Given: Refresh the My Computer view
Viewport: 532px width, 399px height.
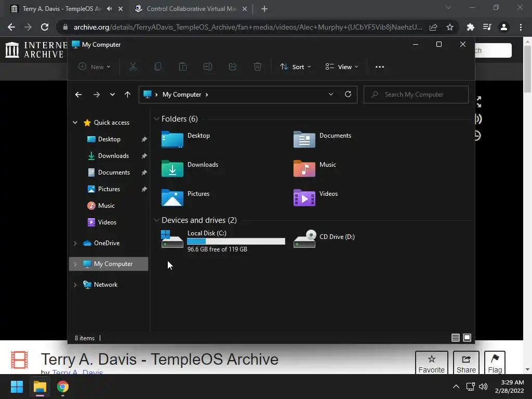Looking at the screenshot, I should 348,95.
